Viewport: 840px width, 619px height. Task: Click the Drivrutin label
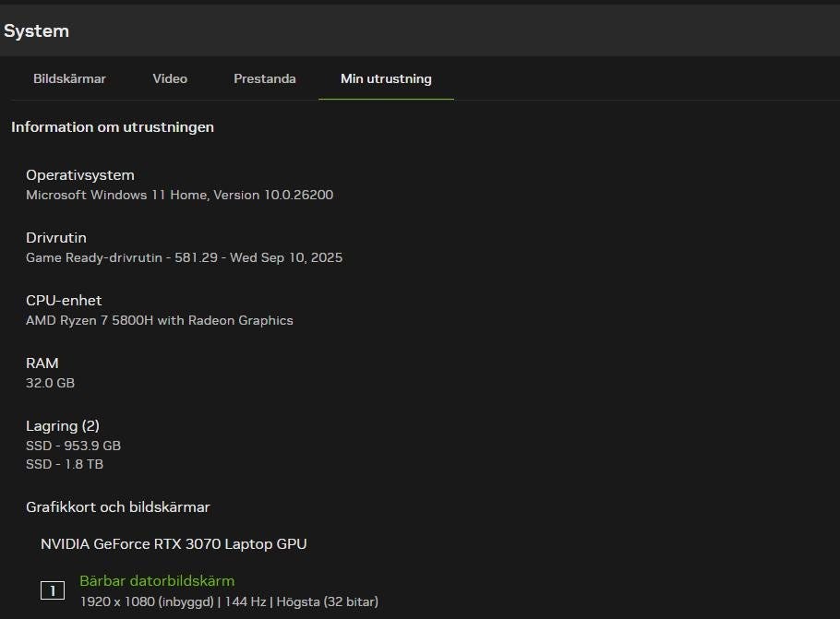[x=56, y=238]
